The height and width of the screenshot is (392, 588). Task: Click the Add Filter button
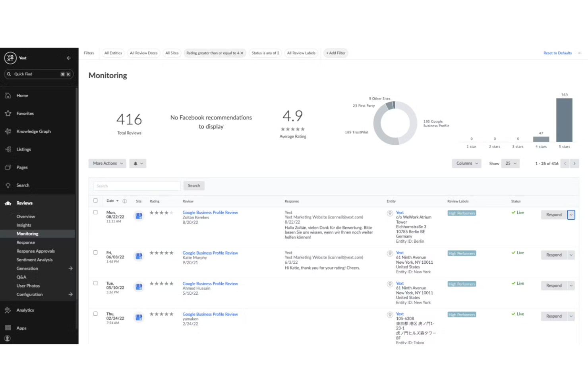coord(336,53)
